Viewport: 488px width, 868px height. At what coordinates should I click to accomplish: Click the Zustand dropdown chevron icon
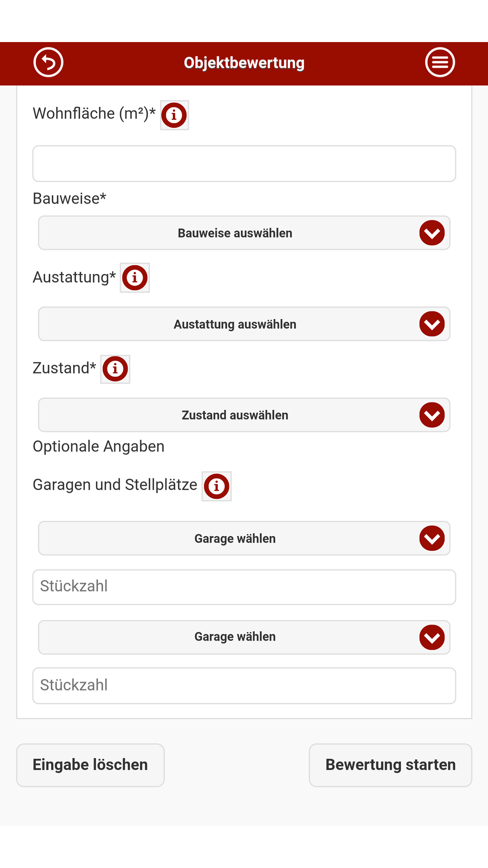click(432, 415)
